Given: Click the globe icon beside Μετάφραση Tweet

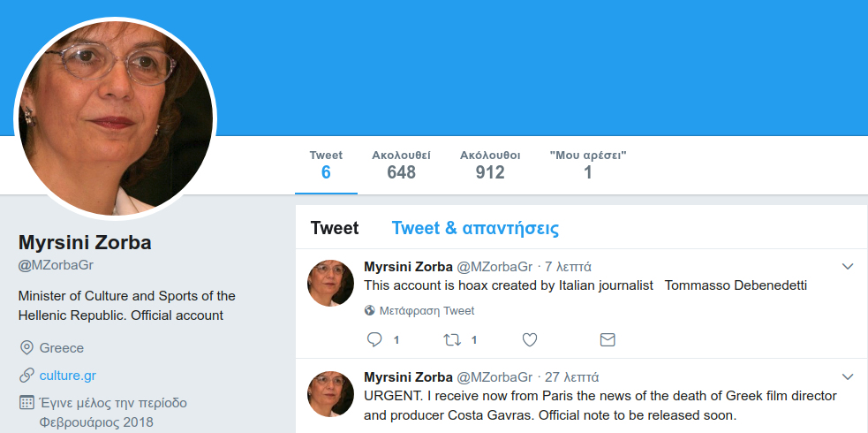Looking at the screenshot, I should (370, 311).
